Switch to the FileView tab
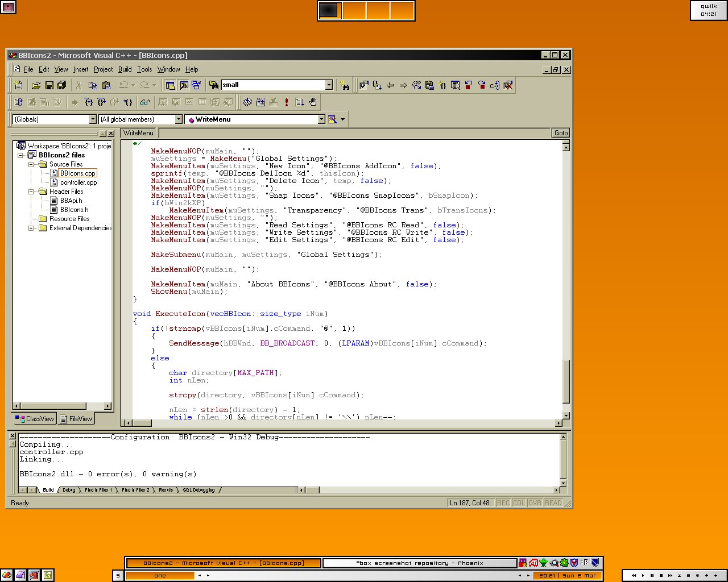The image size is (728, 582). click(76, 419)
